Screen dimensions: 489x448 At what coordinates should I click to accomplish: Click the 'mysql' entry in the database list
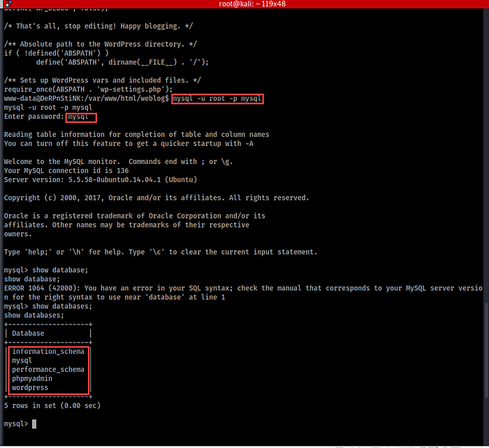tap(22, 361)
